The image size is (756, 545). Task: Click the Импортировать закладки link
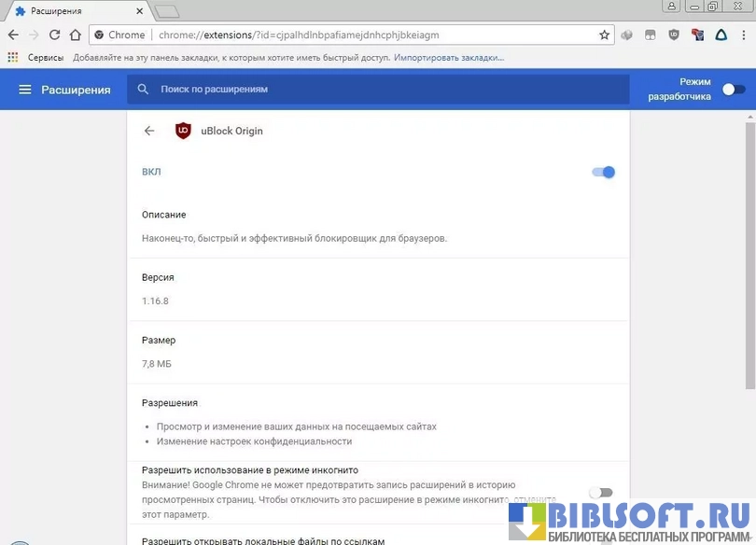tap(449, 57)
